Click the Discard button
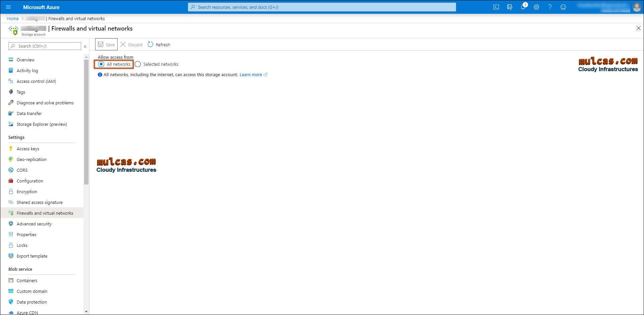Image resolution: width=644 pixels, height=315 pixels. (x=131, y=45)
